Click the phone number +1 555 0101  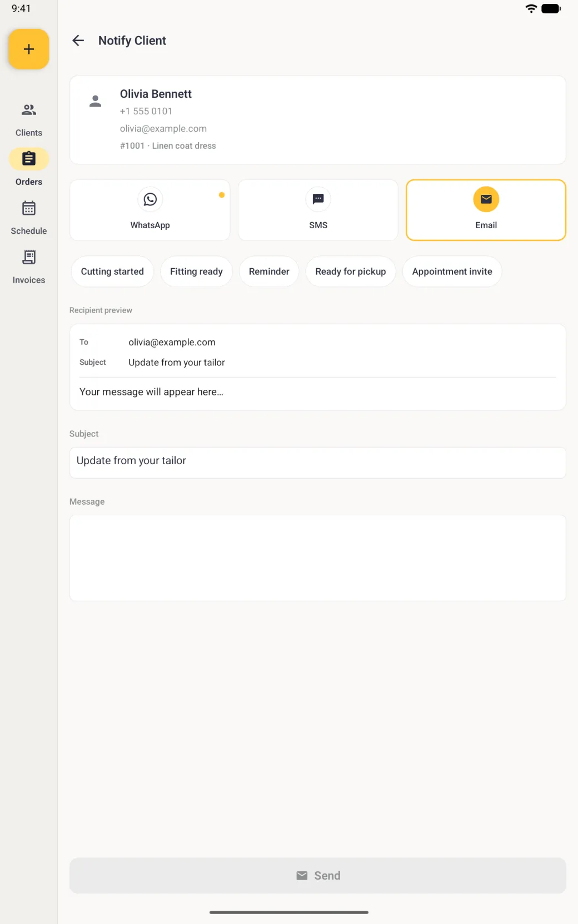146,111
